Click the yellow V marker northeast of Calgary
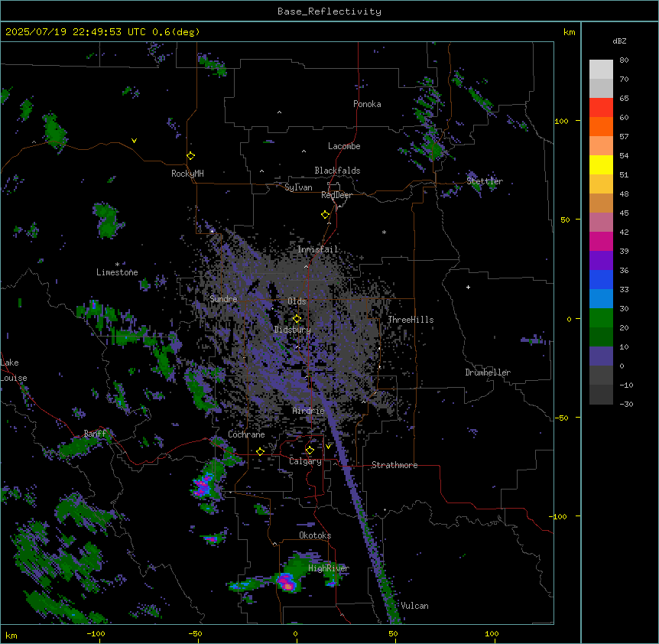Viewport: 659px width, 644px height. 328,447
